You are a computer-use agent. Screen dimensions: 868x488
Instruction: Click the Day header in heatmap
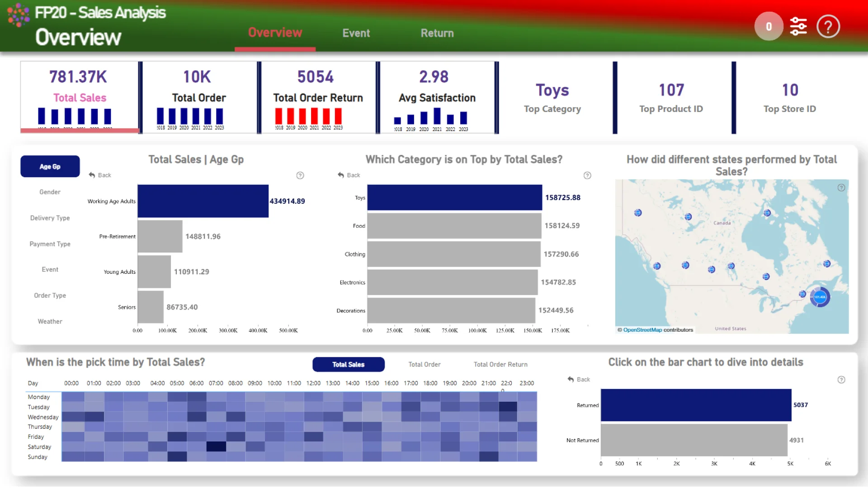point(33,383)
